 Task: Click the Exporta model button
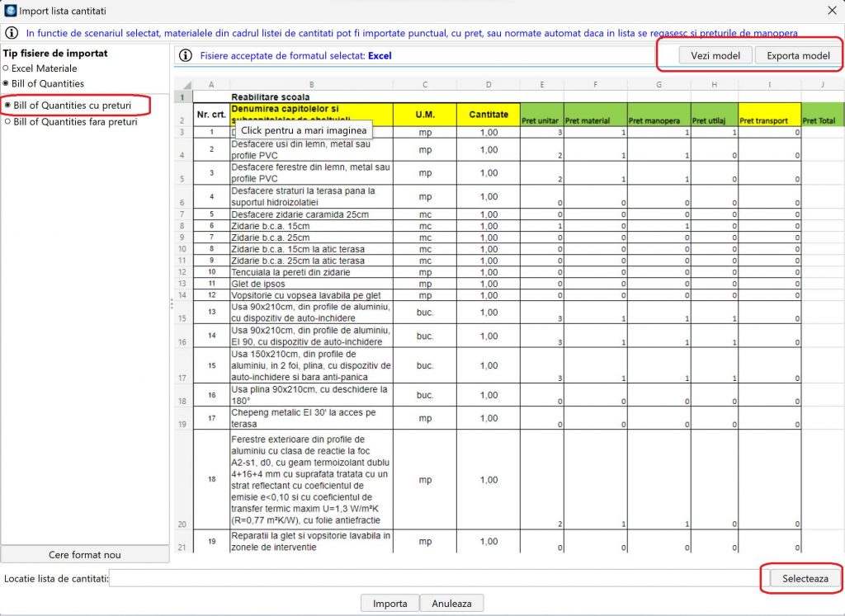(798, 55)
